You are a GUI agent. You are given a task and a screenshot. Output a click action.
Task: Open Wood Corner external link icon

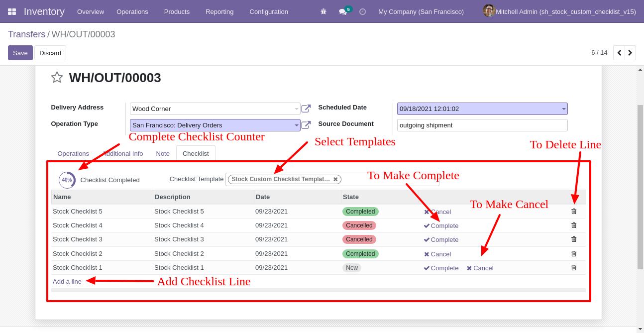coord(306,109)
